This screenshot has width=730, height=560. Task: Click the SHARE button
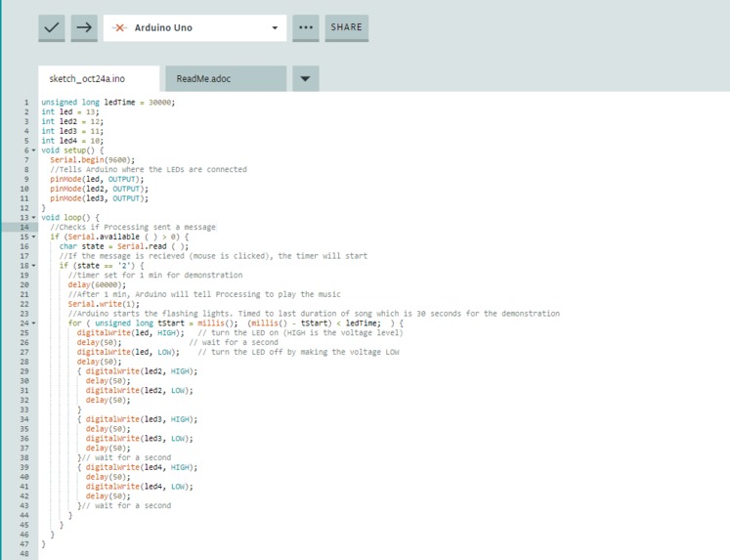347,27
